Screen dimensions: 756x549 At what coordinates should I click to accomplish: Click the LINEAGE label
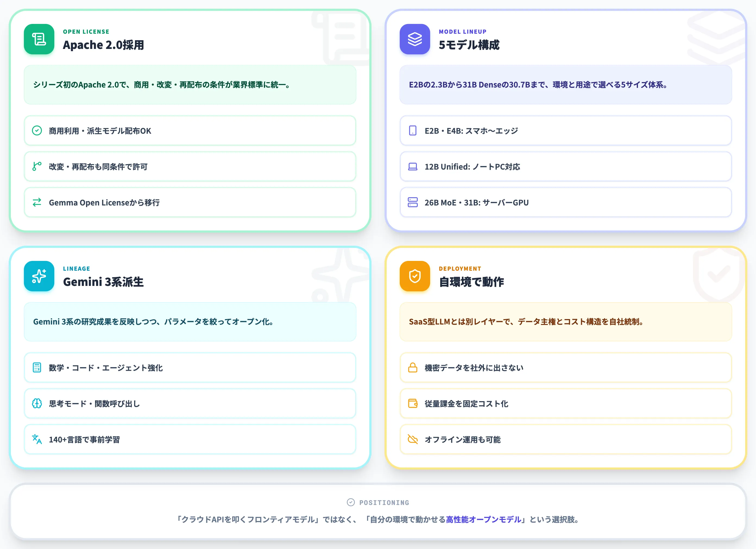(x=76, y=269)
